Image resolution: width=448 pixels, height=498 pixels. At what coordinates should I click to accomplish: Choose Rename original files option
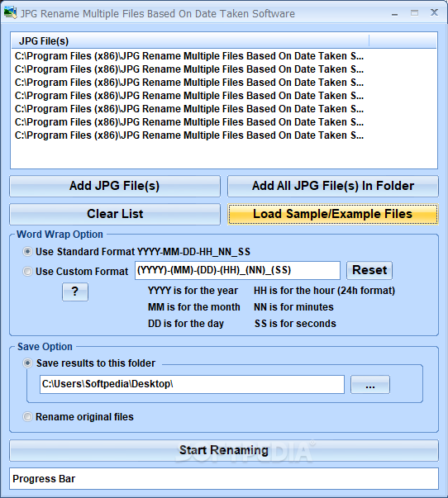click(27, 417)
